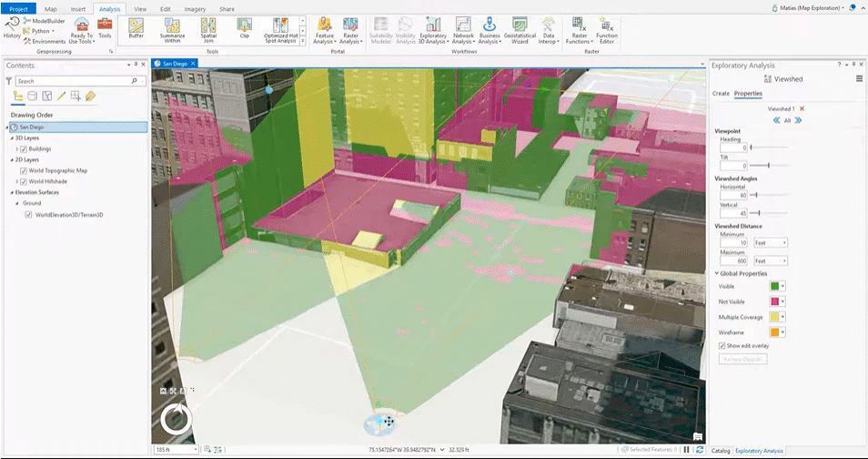The width and height of the screenshot is (868, 459).
Task: Click the Horizontal angle input field
Action: [733, 195]
